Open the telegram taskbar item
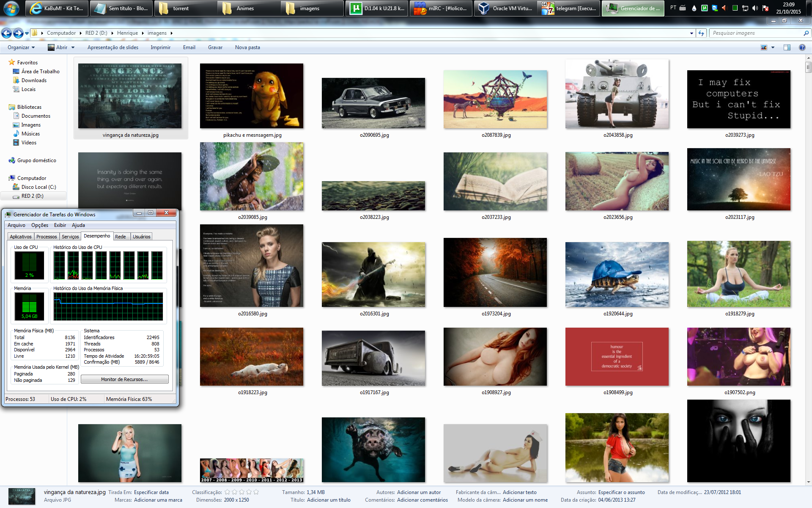 [x=569, y=8]
